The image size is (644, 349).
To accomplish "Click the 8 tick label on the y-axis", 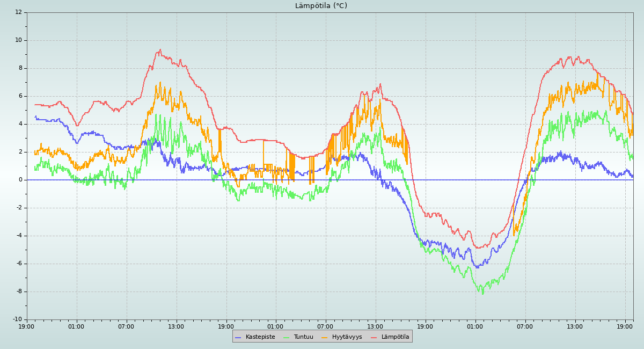I will pos(20,68).
